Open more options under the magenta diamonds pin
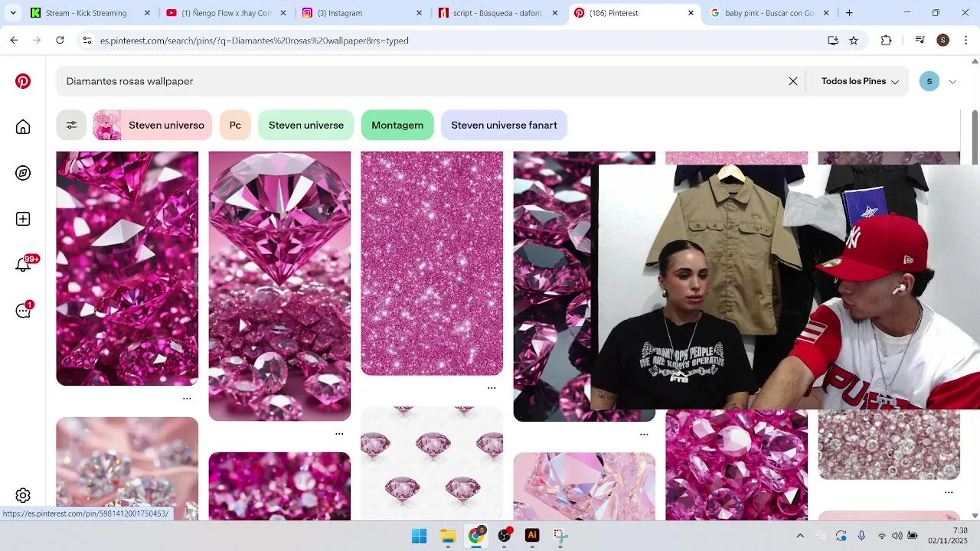 tap(187, 399)
